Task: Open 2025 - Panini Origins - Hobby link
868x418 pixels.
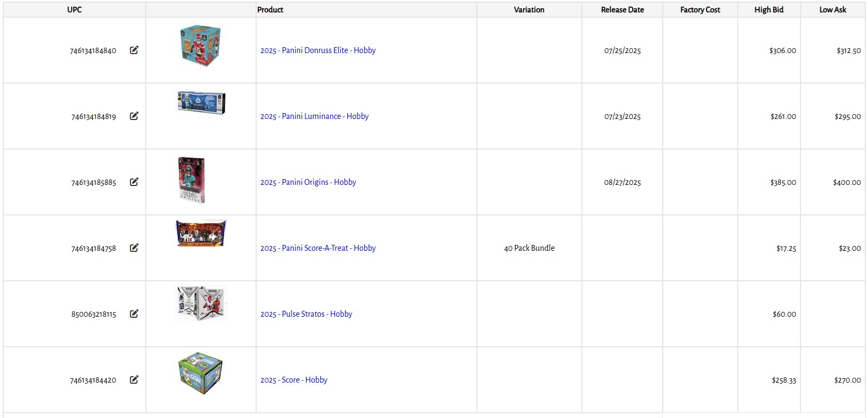Action: click(x=308, y=182)
